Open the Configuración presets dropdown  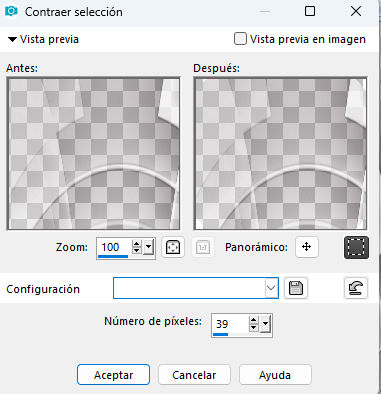271,288
